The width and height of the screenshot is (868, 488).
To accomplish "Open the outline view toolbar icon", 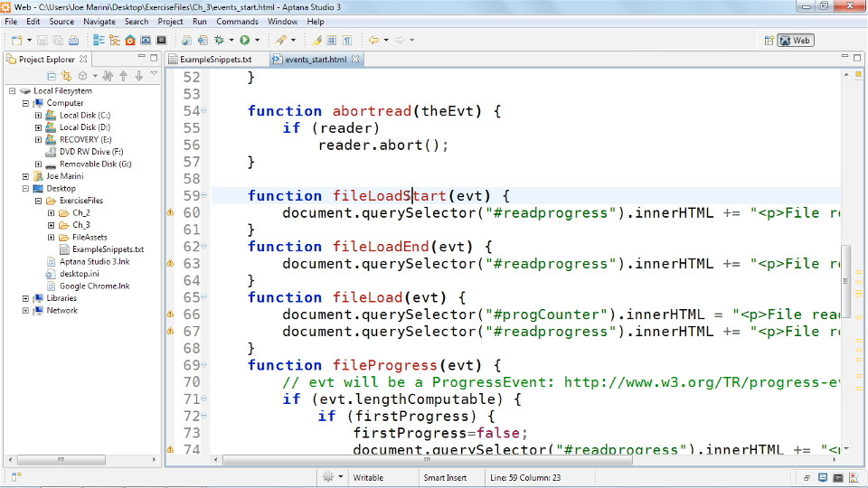I will 99,41.
